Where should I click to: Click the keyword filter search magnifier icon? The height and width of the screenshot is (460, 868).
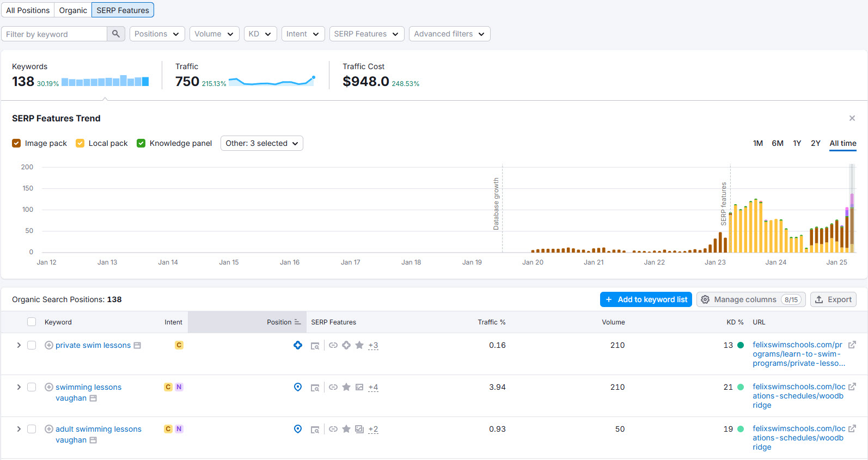[115, 34]
